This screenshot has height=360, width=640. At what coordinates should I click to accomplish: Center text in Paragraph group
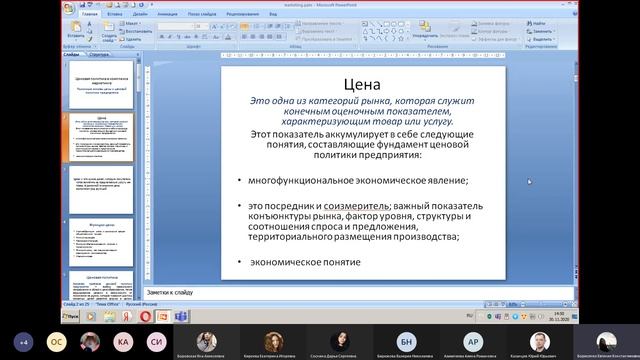coord(253,37)
